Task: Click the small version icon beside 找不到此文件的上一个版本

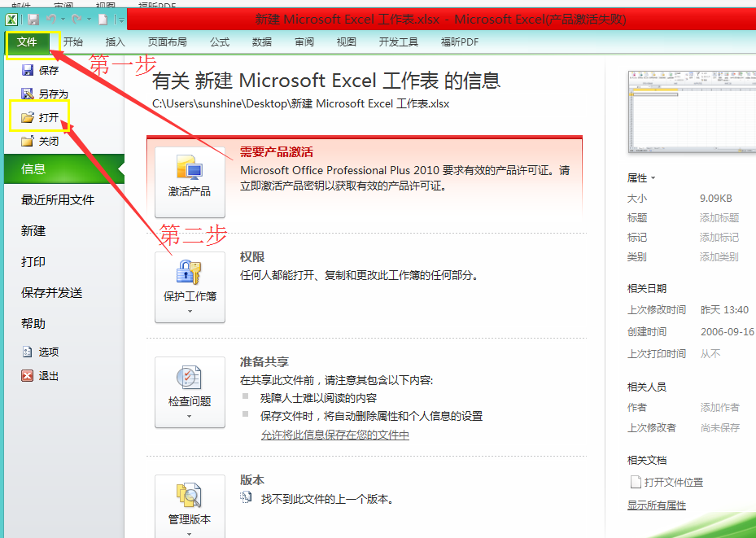Action: (x=246, y=497)
